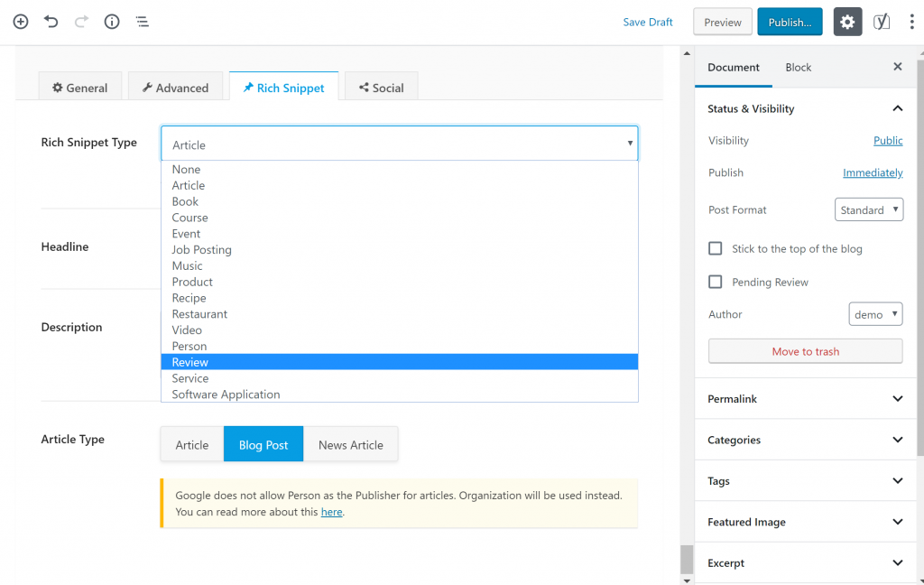Open the content structure info icon

click(x=112, y=22)
